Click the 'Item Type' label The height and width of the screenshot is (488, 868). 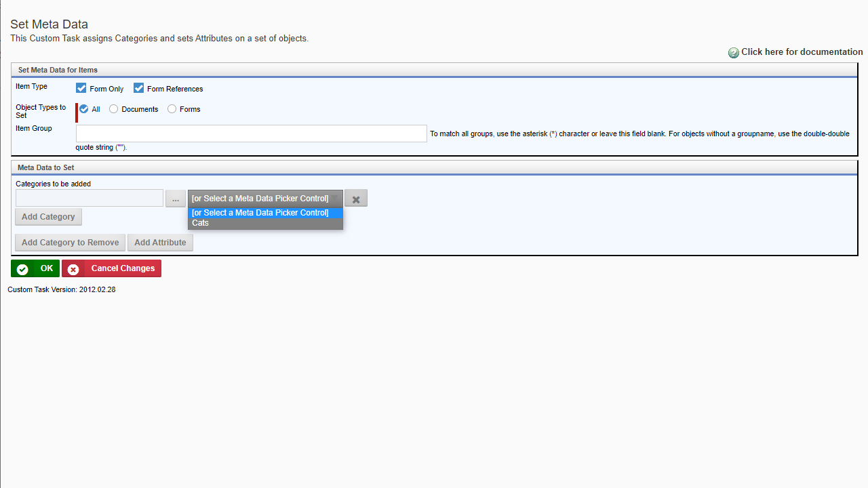tap(31, 87)
